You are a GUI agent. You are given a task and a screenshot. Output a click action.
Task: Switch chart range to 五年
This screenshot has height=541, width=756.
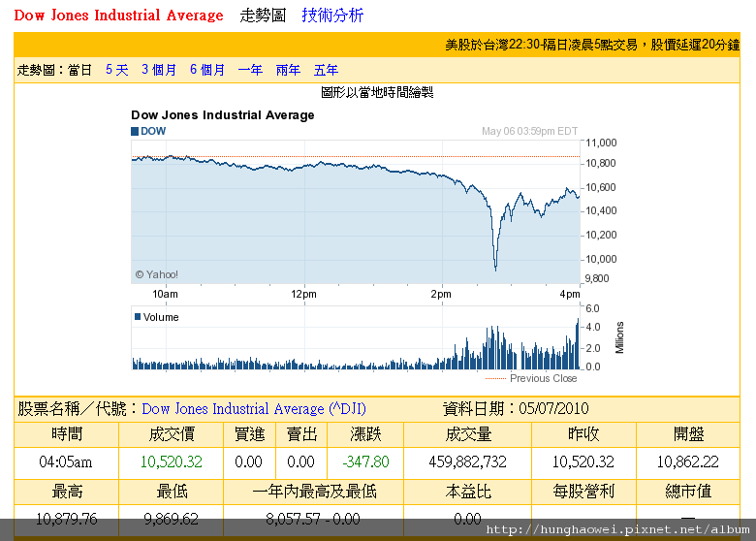[326, 70]
